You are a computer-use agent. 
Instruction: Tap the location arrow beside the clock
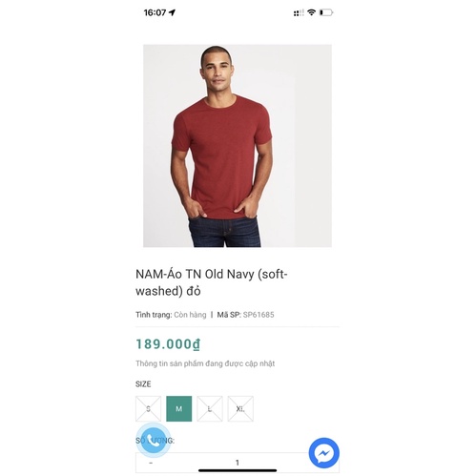(172, 12)
